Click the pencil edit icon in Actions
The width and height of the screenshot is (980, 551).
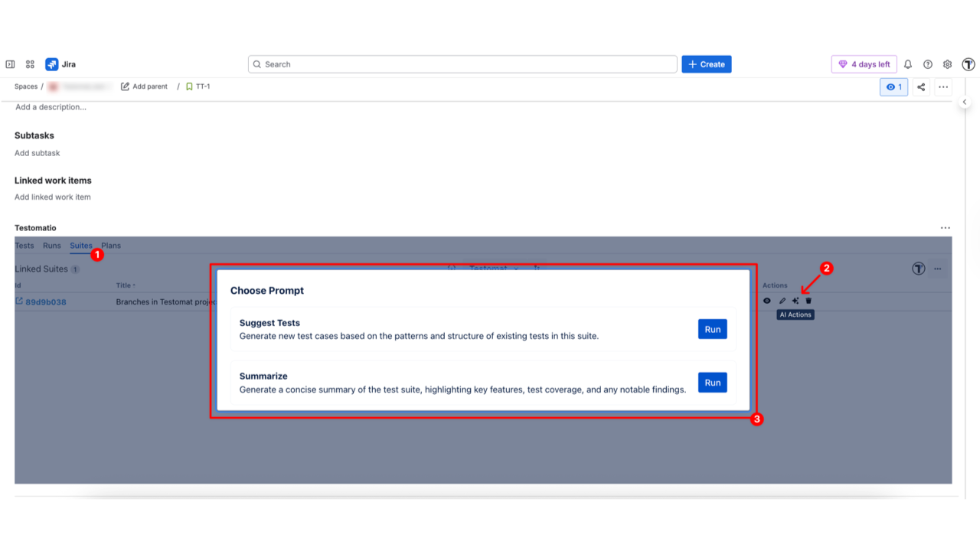[x=782, y=301]
